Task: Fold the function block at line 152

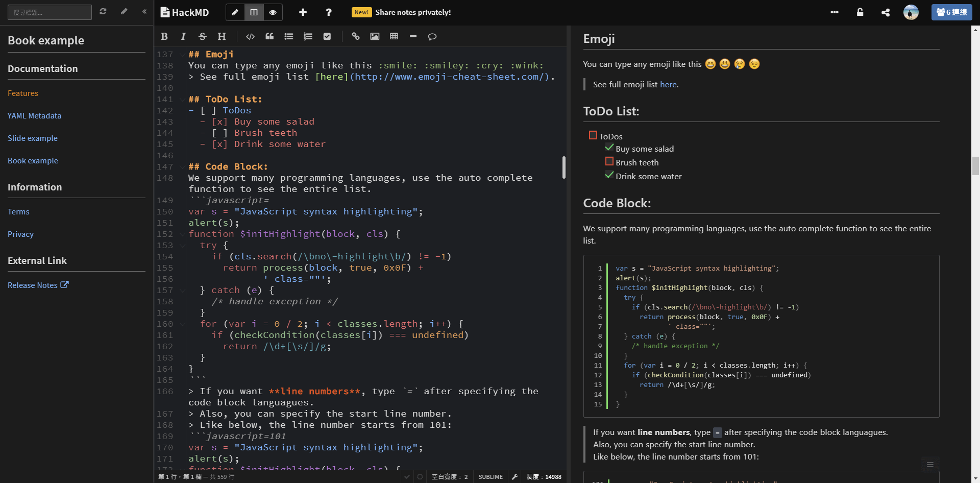Action: tap(182, 234)
